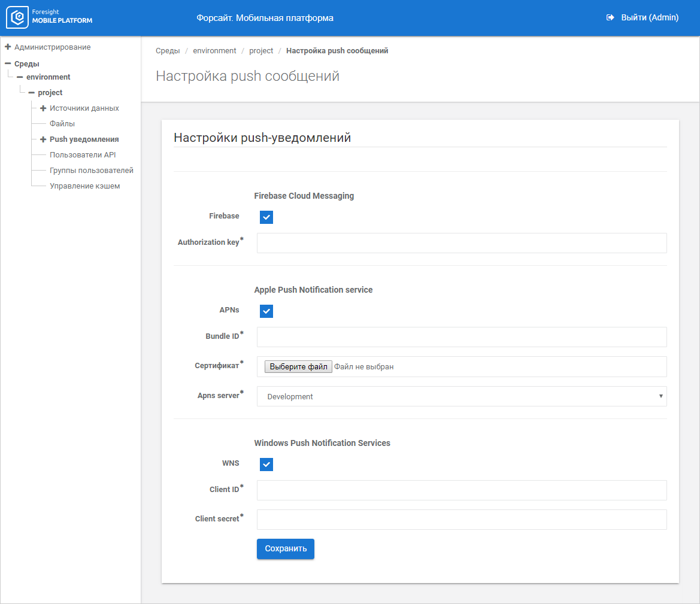Image resolution: width=700 pixels, height=604 pixels.
Task: Focus the Authorization key input field
Action: [461, 243]
